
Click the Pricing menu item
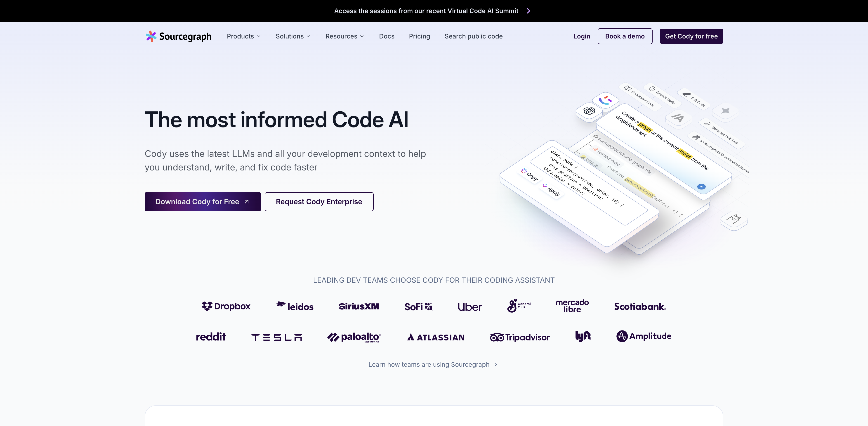[x=420, y=36]
